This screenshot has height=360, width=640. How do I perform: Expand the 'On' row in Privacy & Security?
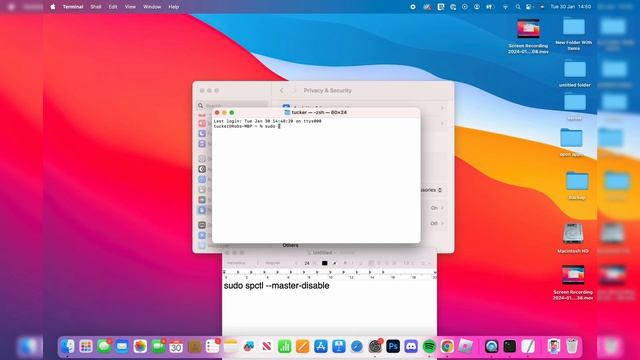click(x=436, y=208)
